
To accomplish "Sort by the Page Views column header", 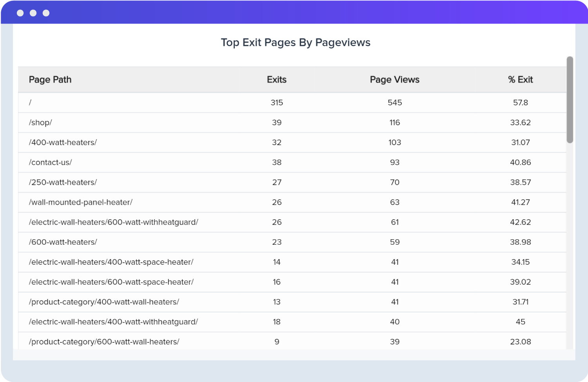I will [395, 80].
